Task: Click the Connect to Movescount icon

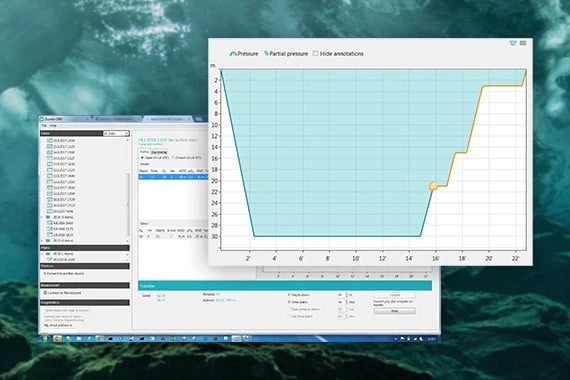Action: point(45,293)
